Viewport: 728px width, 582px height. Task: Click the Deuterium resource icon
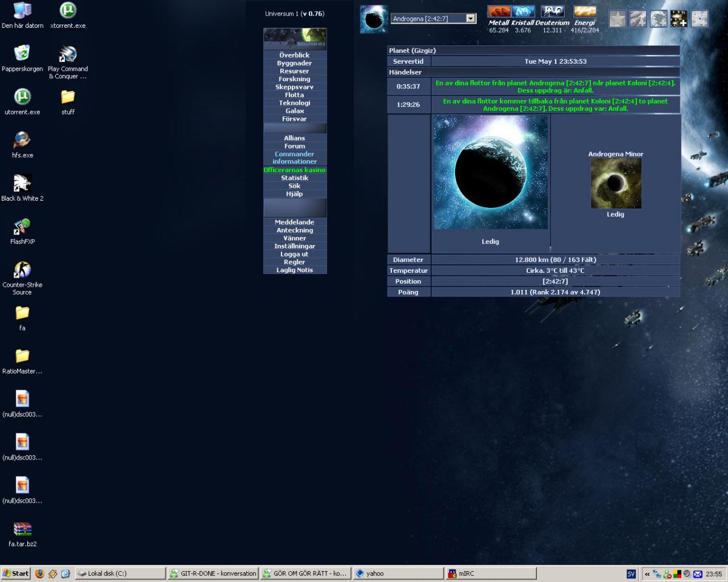[553, 12]
